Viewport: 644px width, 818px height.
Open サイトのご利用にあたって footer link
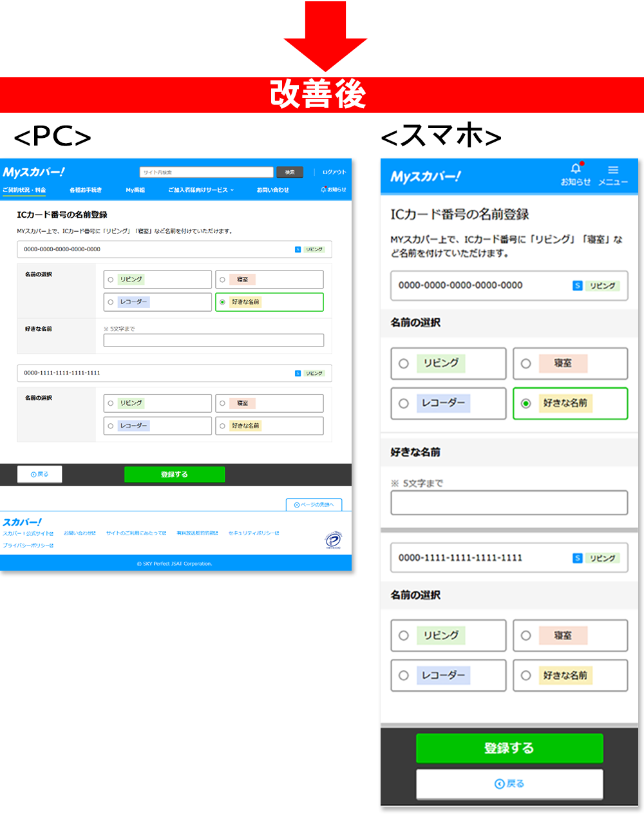[x=137, y=533]
